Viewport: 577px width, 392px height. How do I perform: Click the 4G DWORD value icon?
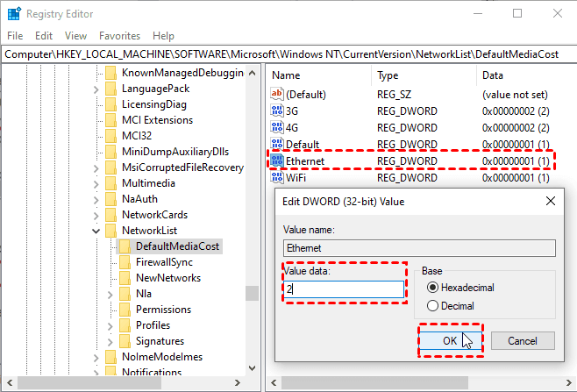tap(277, 127)
